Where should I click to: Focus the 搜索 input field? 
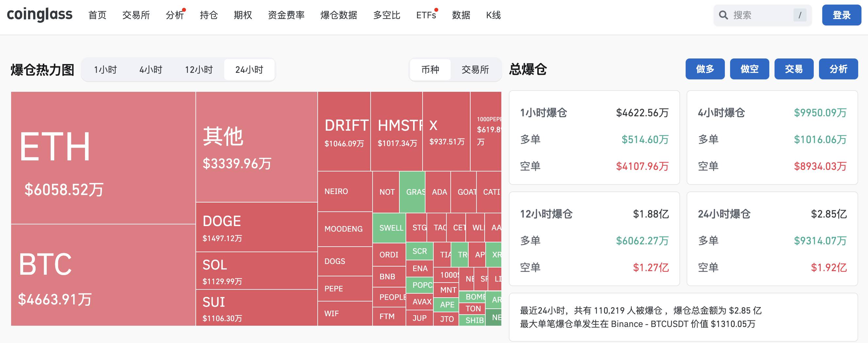click(x=761, y=15)
